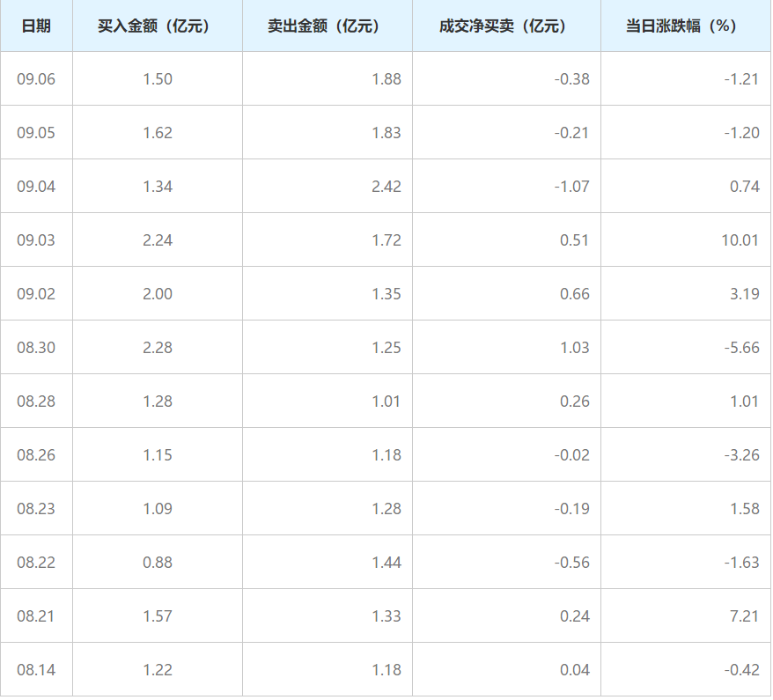Click the 成交净买卖（亿元）column header
This screenshot has height=700, width=773.
click(x=506, y=26)
